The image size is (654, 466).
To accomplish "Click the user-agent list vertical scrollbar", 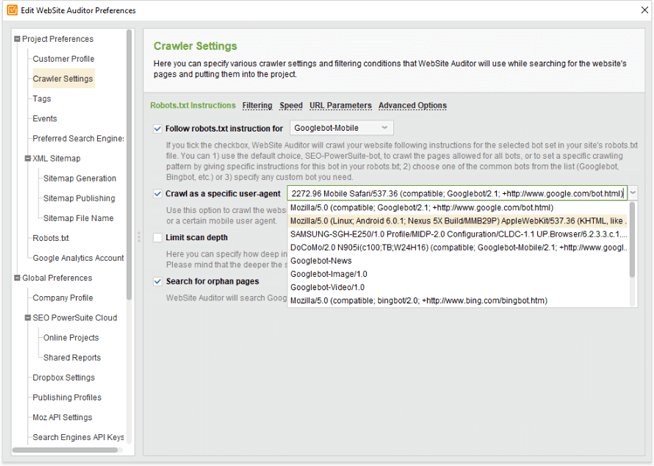I will tap(632, 240).
